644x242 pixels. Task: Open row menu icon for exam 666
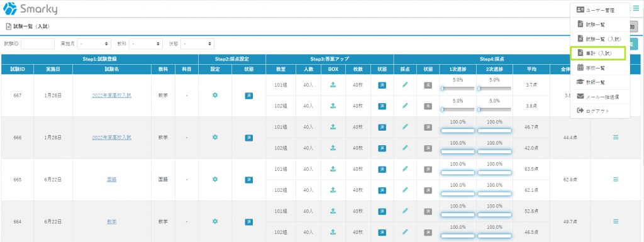click(616, 138)
